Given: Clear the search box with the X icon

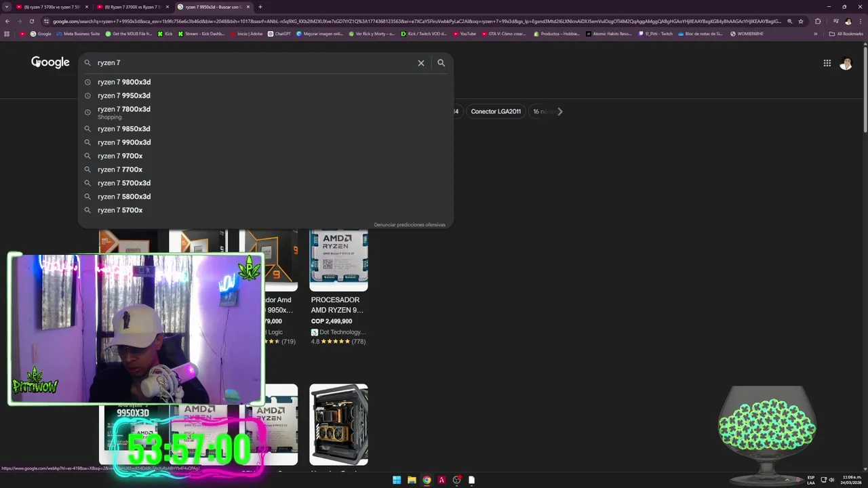Looking at the screenshot, I should 421,63.
